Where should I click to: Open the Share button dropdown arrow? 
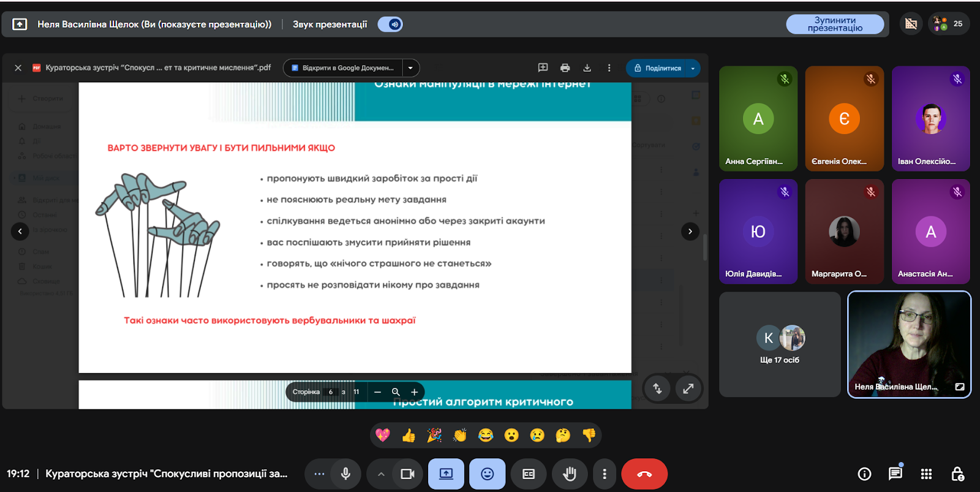(693, 68)
